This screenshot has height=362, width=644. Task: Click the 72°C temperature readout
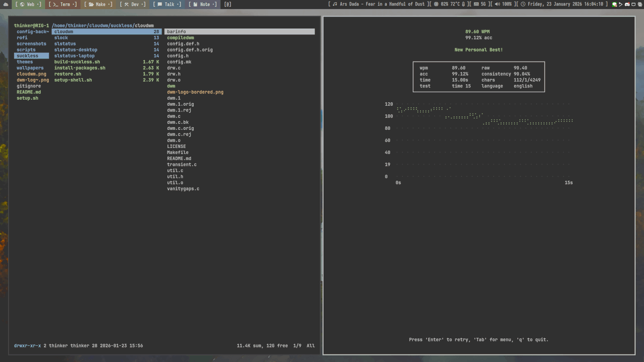(455, 4)
